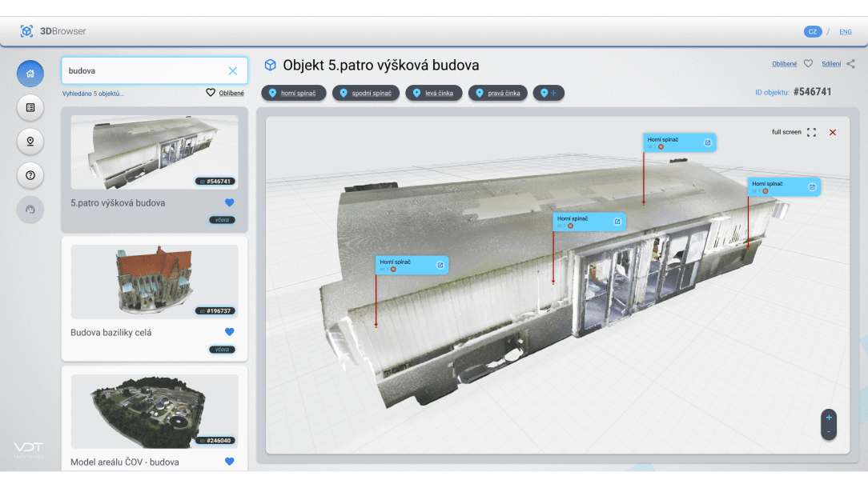Switch language to ENG
The width and height of the screenshot is (868, 488).
pos(846,32)
